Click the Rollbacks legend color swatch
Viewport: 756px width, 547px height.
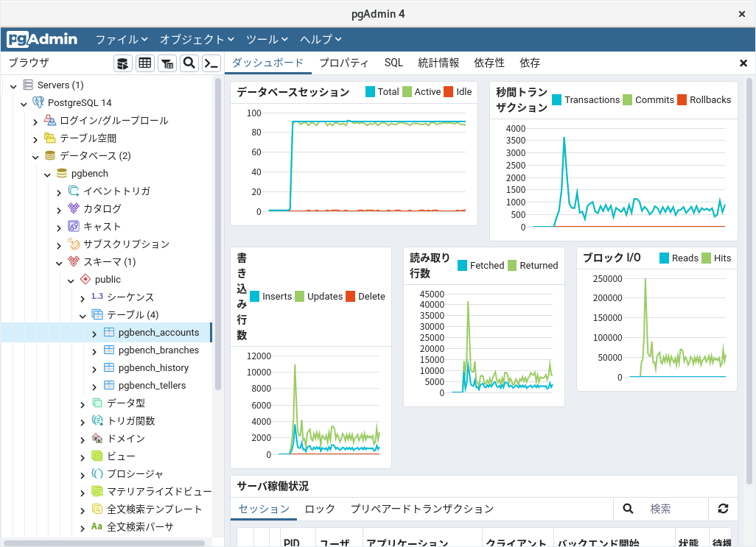click(x=682, y=100)
